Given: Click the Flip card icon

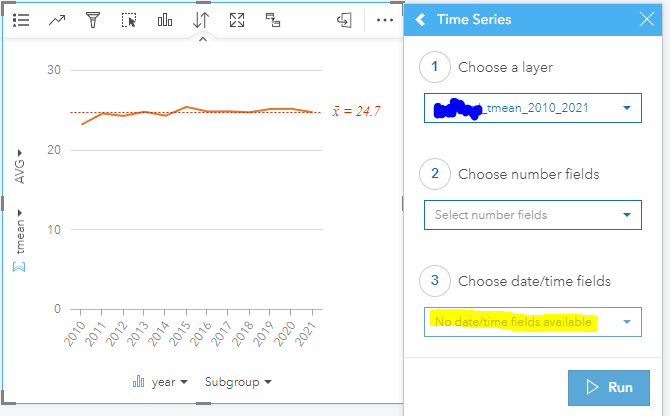Looking at the screenshot, I should [344, 20].
